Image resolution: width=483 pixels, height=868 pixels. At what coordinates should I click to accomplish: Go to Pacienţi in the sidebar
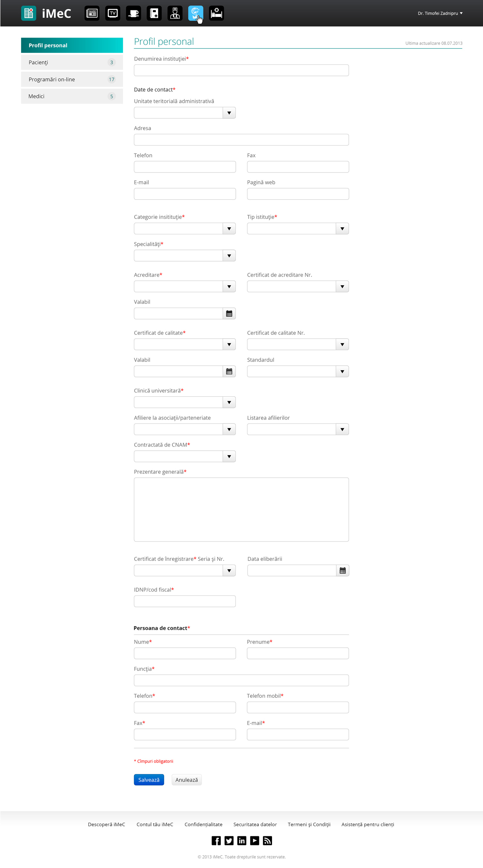(72, 62)
